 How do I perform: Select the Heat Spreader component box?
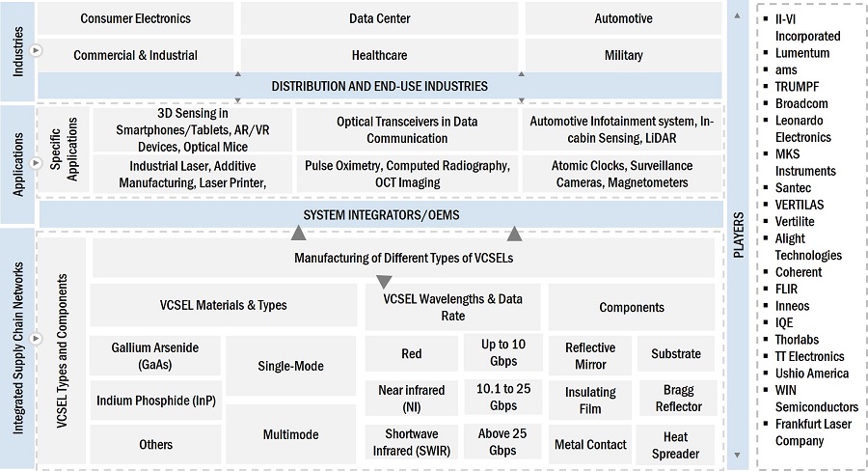675,444
